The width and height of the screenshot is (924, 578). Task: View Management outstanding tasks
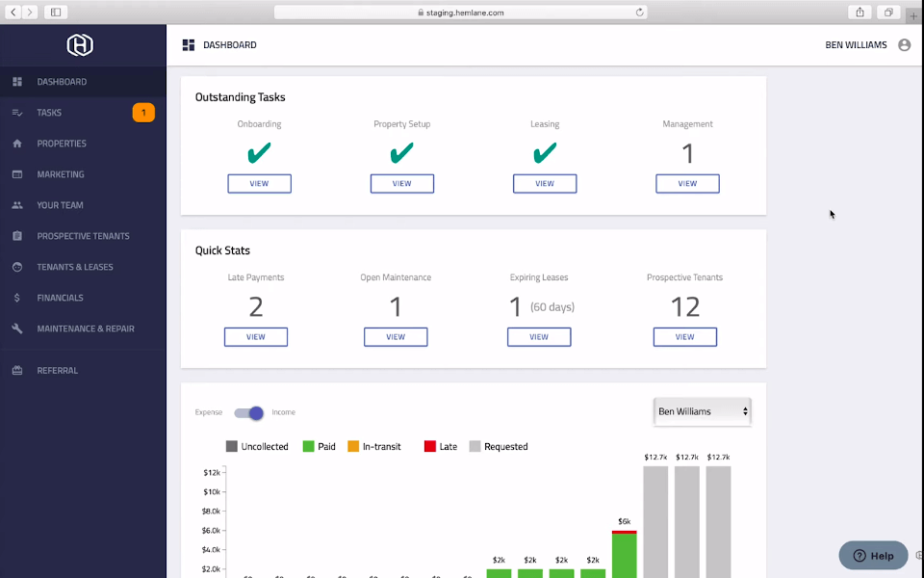[x=687, y=183]
